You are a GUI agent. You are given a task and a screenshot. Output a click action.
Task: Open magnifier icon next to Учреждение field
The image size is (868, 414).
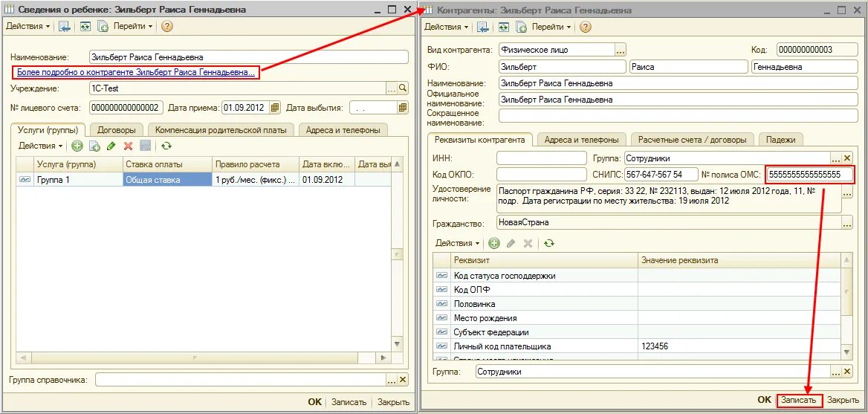(x=403, y=88)
